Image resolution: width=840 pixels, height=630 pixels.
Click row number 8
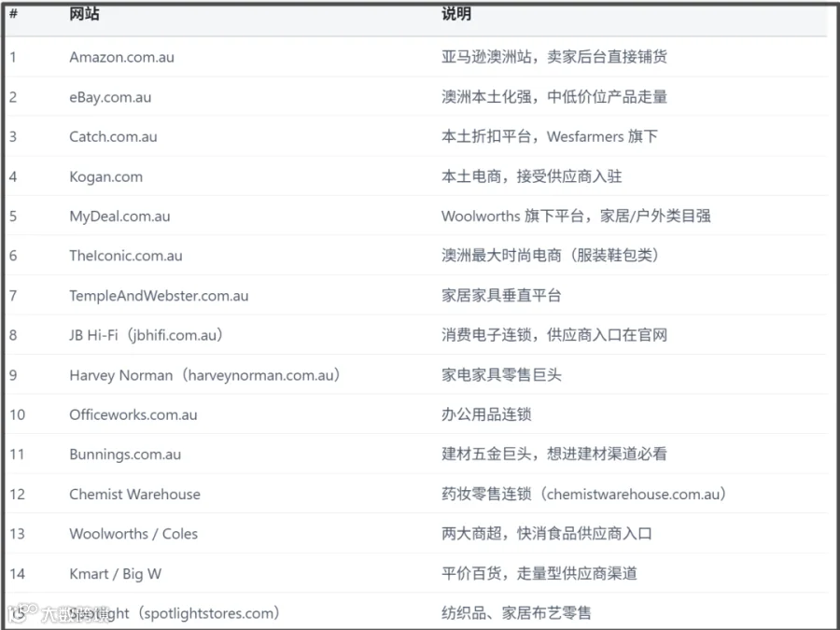tap(13, 335)
